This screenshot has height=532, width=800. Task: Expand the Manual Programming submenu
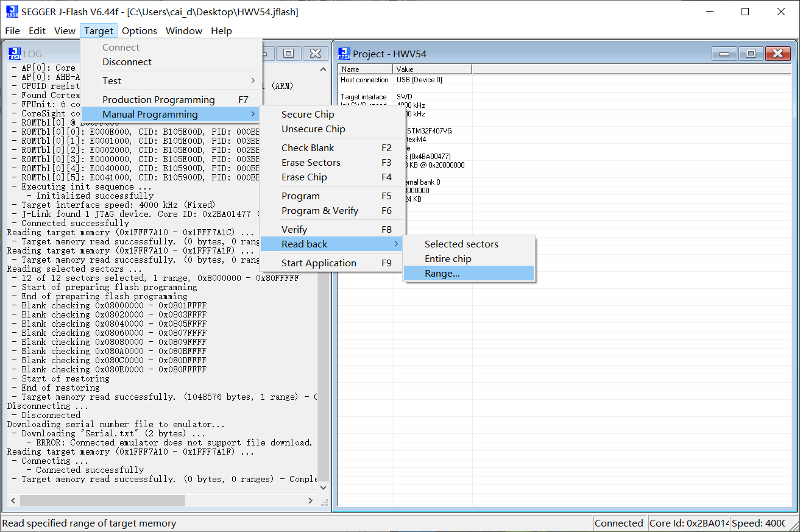pyautogui.click(x=171, y=115)
